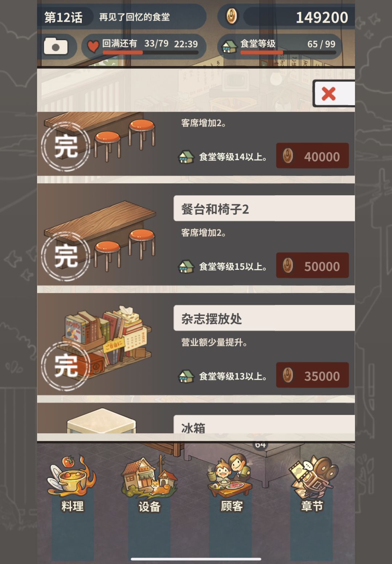The image size is (392, 564).
Task: Tap the 第12话 chapter label
Action: point(64,17)
